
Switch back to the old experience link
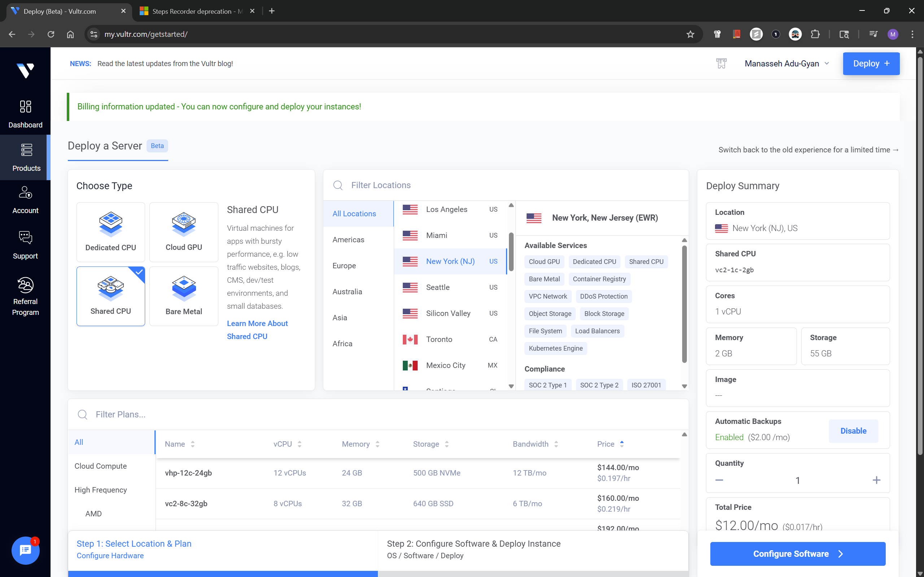point(808,149)
